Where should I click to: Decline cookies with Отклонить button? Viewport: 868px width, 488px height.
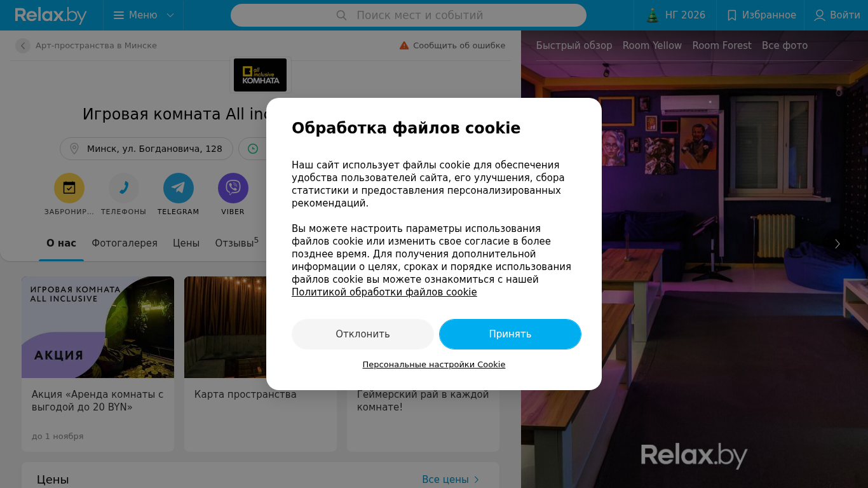pos(363,334)
